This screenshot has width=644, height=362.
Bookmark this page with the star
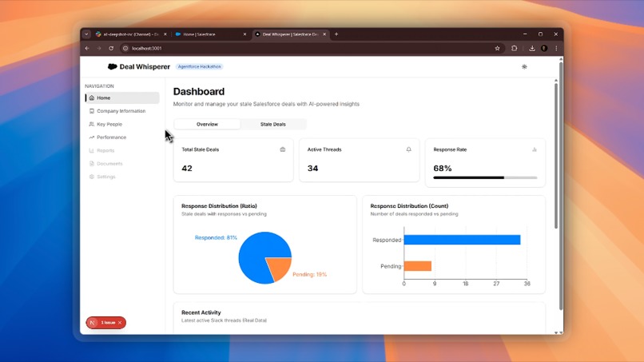point(497,48)
